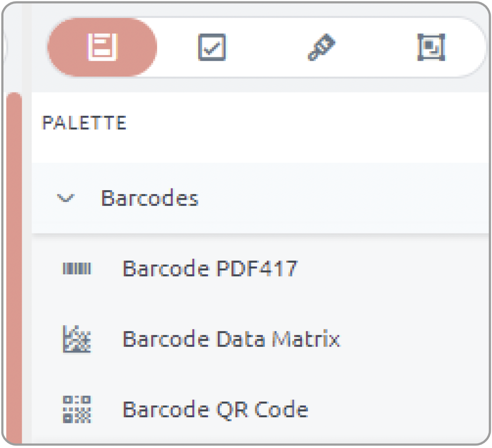Pick the QR Code barcode icon
Viewport: 492px width, 448px height.
click(77, 410)
